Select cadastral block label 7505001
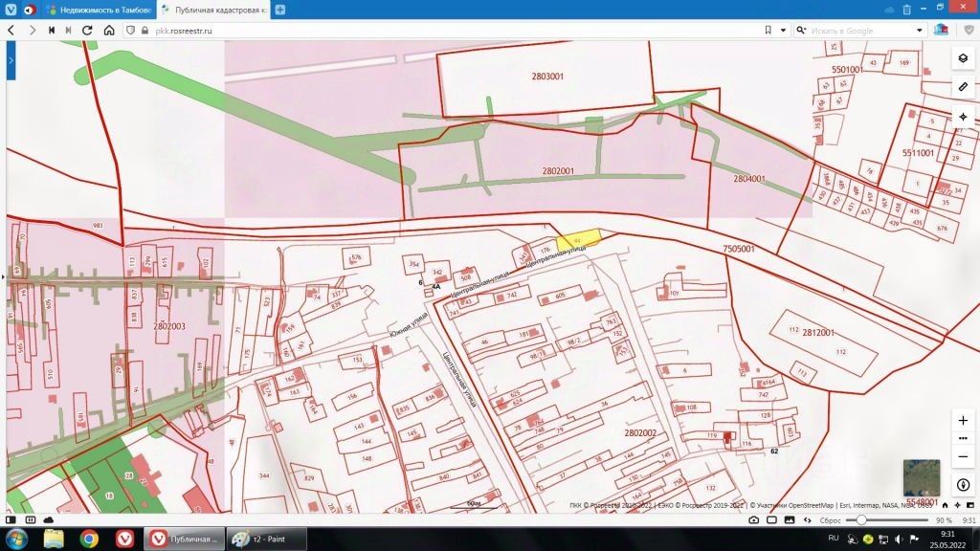This screenshot has height=551, width=980. pyautogui.click(x=739, y=249)
